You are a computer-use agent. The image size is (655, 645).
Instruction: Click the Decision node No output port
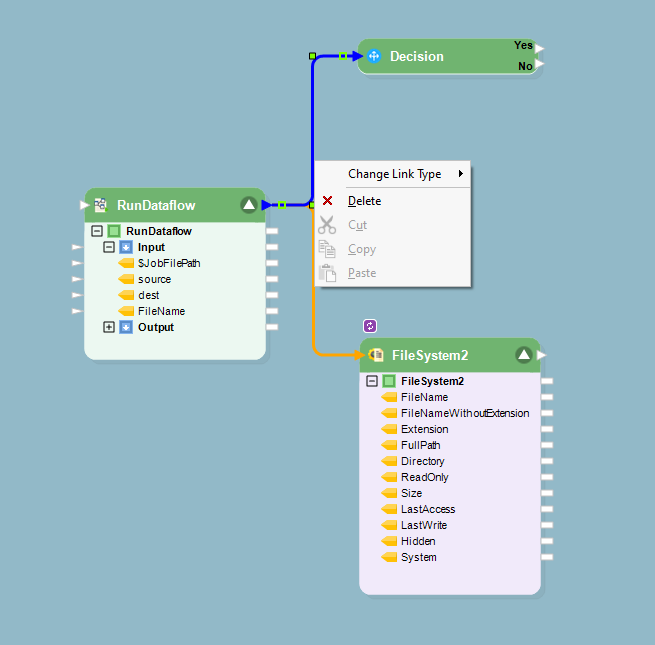tap(539, 66)
